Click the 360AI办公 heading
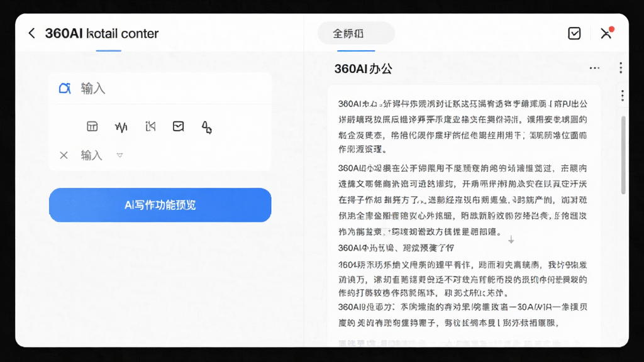This screenshot has width=644, height=362. point(363,69)
